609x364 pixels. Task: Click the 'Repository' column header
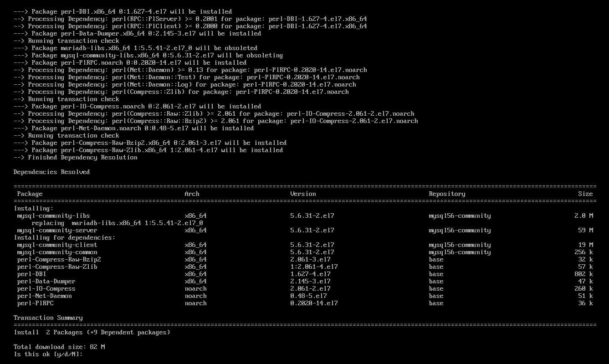click(447, 194)
